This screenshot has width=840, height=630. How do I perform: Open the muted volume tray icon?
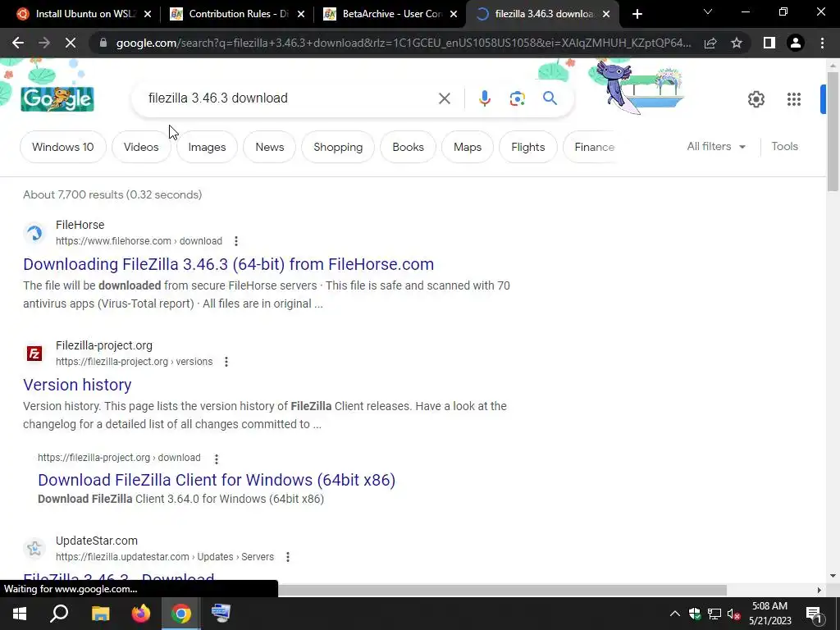734,614
